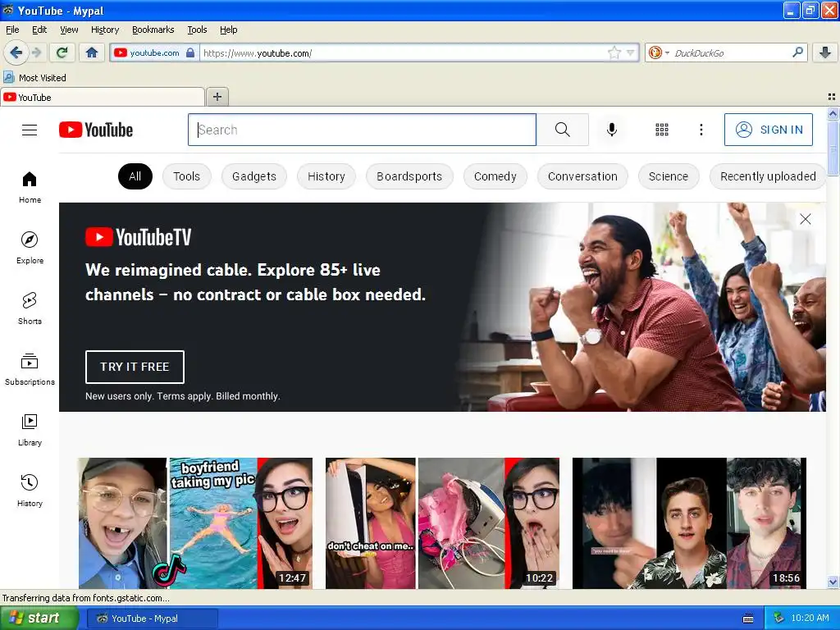Click the browser Forward arrow
Image resolution: width=840 pixels, height=630 pixels.
(x=36, y=52)
